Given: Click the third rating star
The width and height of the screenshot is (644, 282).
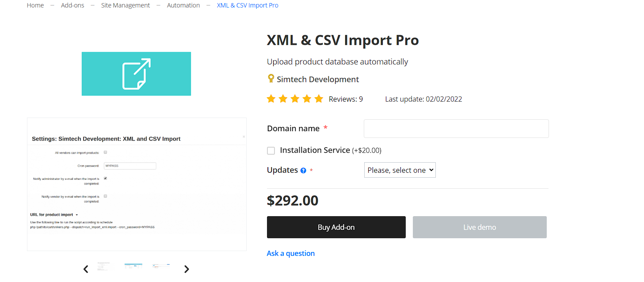Looking at the screenshot, I should coord(295,99).
